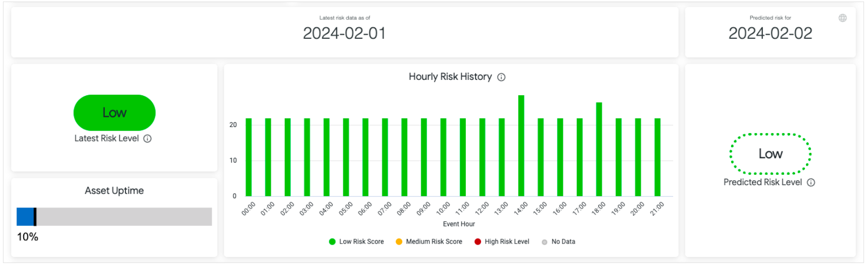This screenshot has height=267, width=868.
Task: Select the 18:00 risk bar
Action: pos(599,149)
